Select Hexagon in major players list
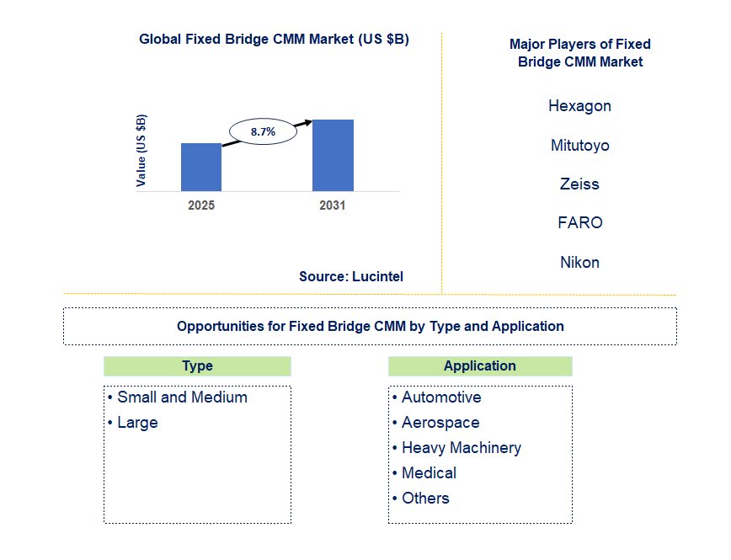 click(579, 106)
